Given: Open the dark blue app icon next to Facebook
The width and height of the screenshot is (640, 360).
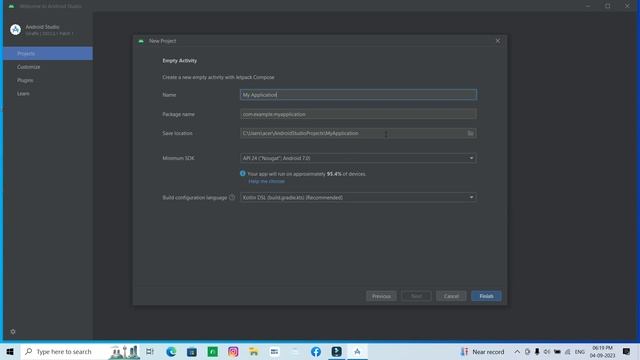Looking at the screenshot, I should [x=336, y=351].
